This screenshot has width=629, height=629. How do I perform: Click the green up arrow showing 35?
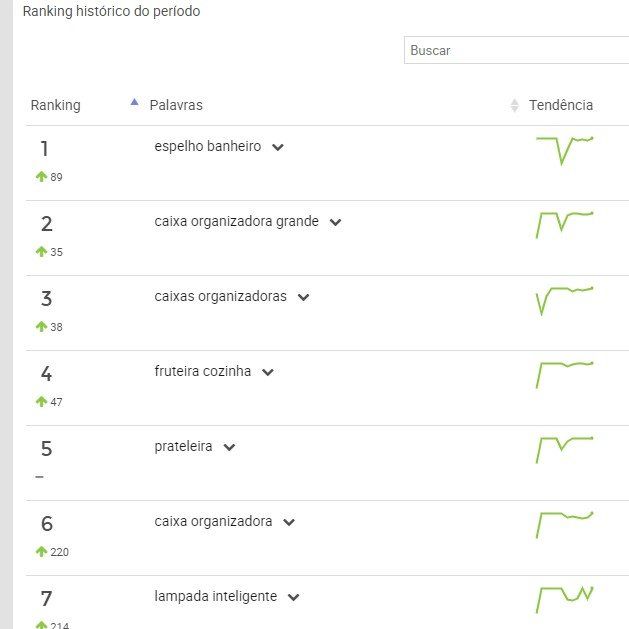pos(41,252)
